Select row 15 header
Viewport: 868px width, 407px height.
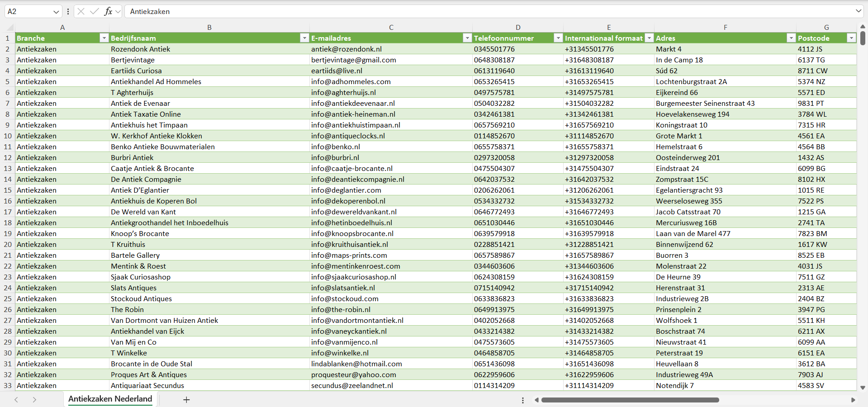(8, 190)
